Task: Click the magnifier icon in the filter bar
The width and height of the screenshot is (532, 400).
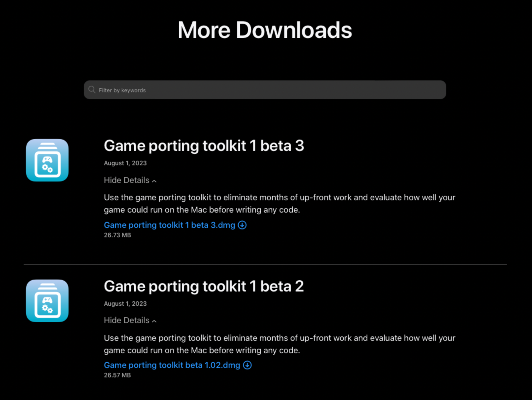Action: [x=92, y=90]
